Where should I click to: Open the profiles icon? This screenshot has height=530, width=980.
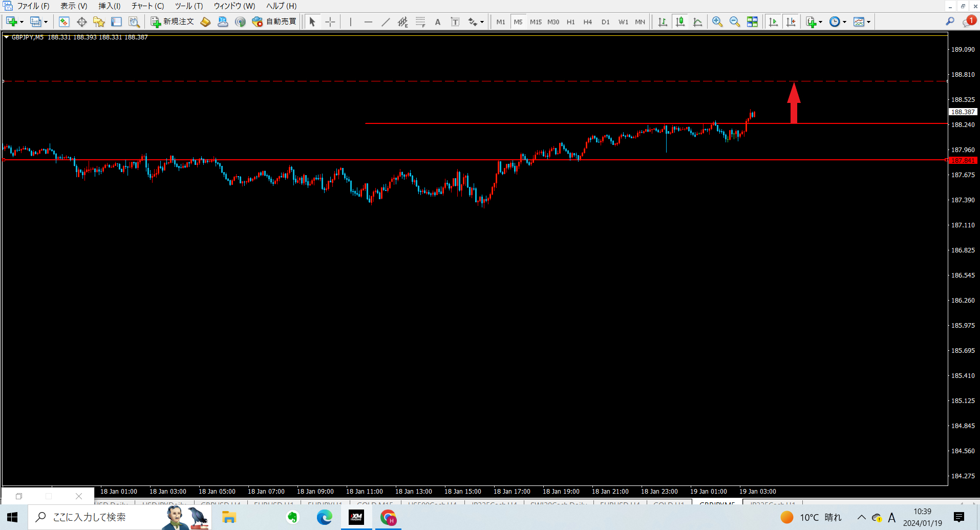click(35, 22)
